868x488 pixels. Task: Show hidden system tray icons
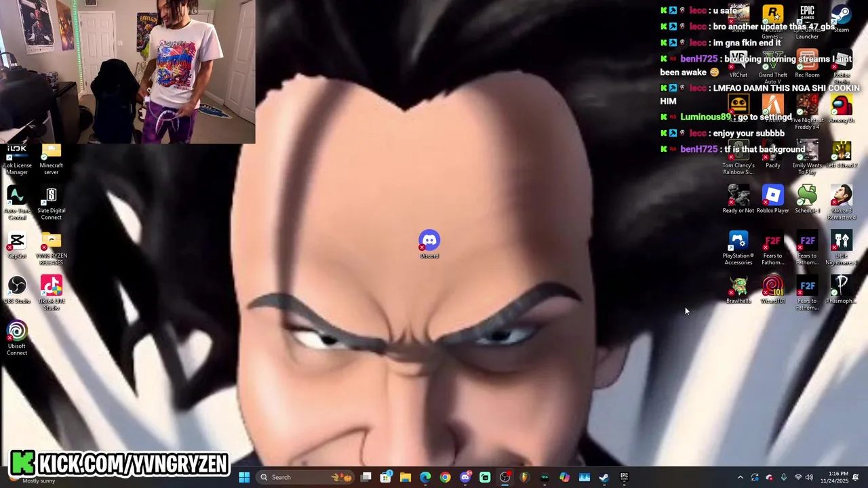point(741,477)
